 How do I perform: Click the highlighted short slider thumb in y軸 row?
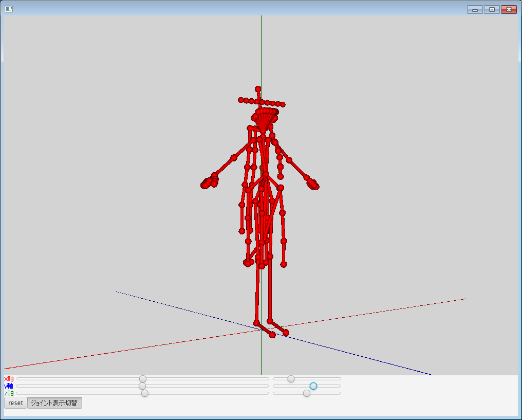point(313,386)
